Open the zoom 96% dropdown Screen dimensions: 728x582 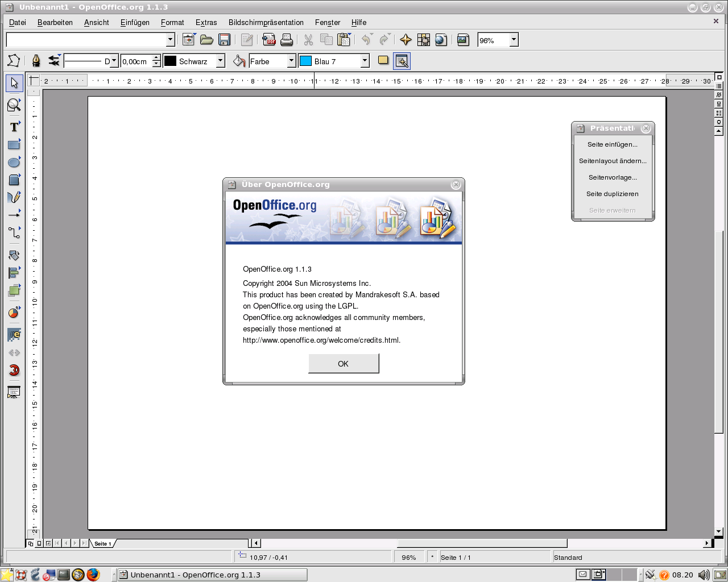(514, 40)
